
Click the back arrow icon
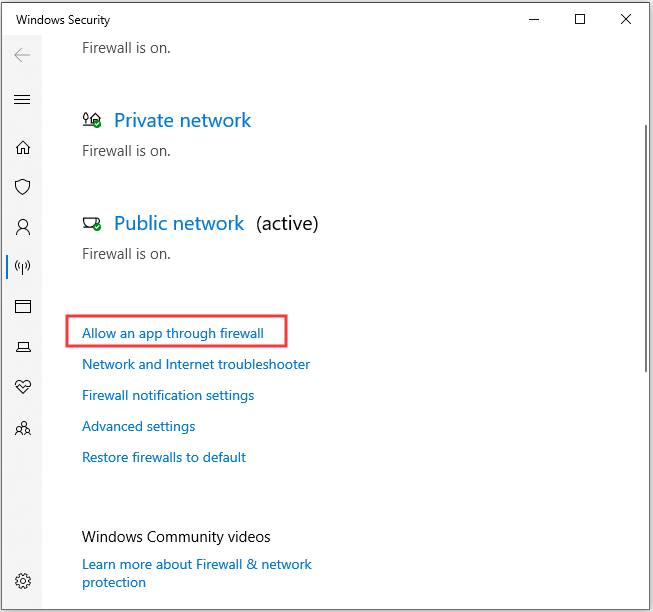click(22, 55)
